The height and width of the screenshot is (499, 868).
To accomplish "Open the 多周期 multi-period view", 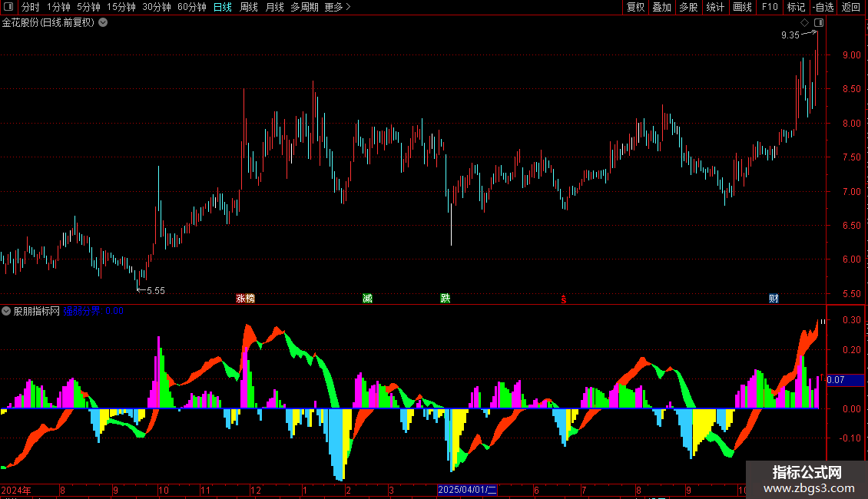I will pos(304,7).
